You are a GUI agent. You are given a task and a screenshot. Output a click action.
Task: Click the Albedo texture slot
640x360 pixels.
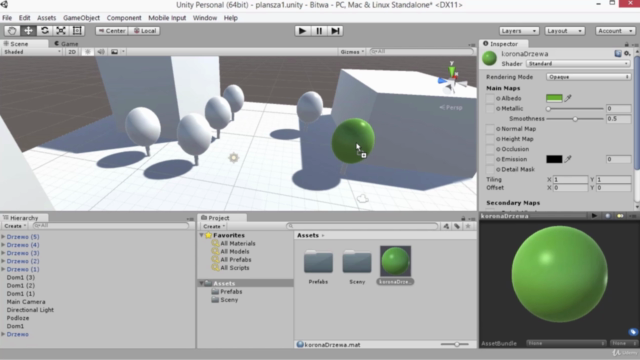tap(490, 98)
